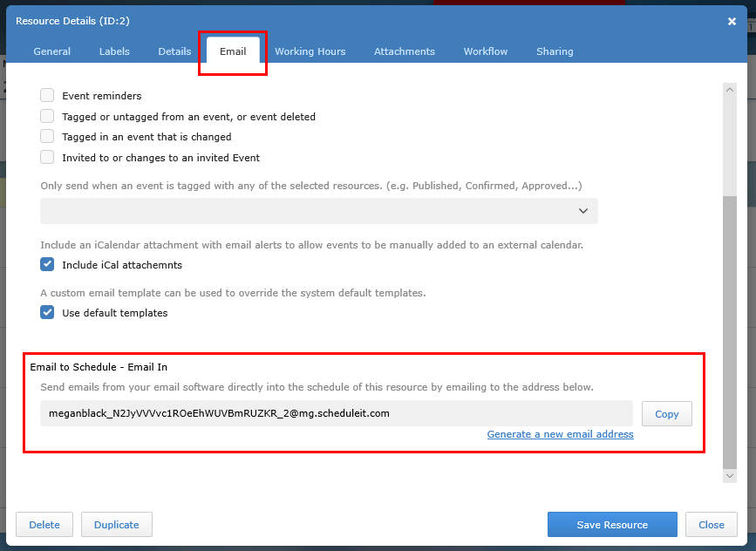The height and width of the screenshot is (551, 756).
Task: Open the Attachments tab
Action: pyautogui.click(x=404, y=51)
